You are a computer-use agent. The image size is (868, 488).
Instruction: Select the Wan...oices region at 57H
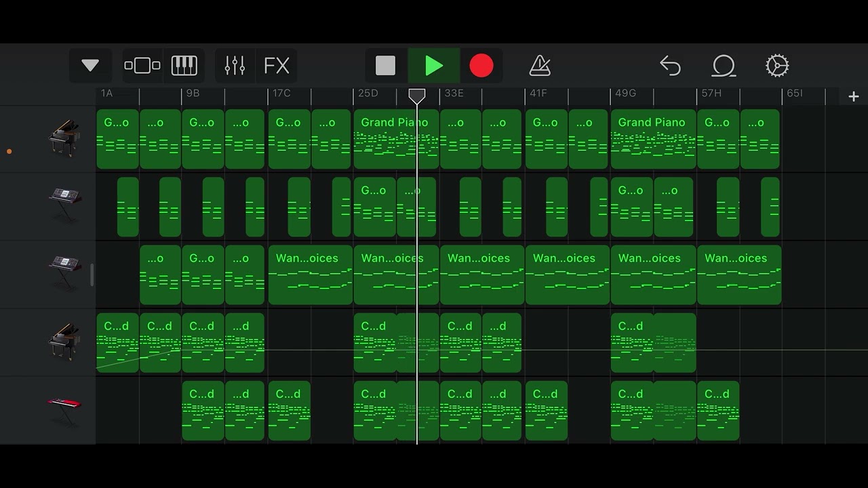pyautogui.click(x=739, y=274)
